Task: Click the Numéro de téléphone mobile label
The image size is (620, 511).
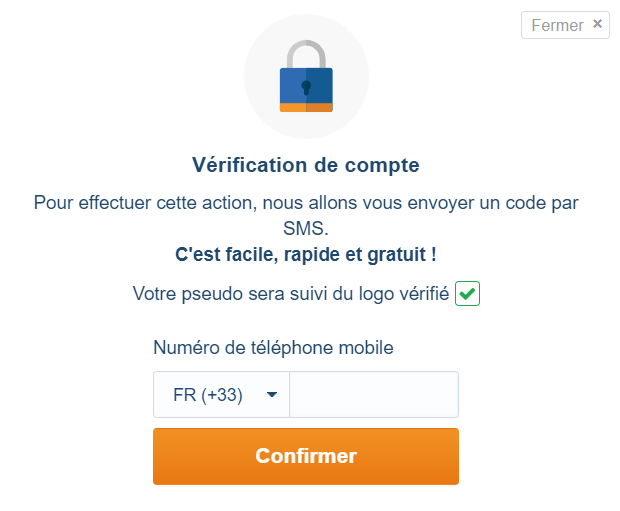Action: (x=273, y=348)
